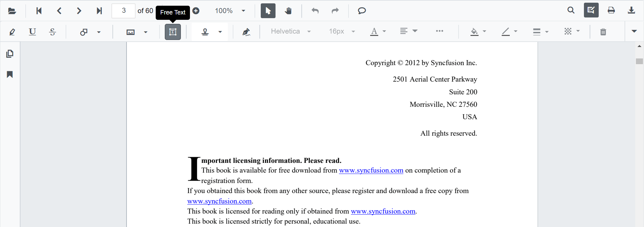Open text properties three-dots menu
This screenshot has height=227, width=644.
[x=440, y=31]
